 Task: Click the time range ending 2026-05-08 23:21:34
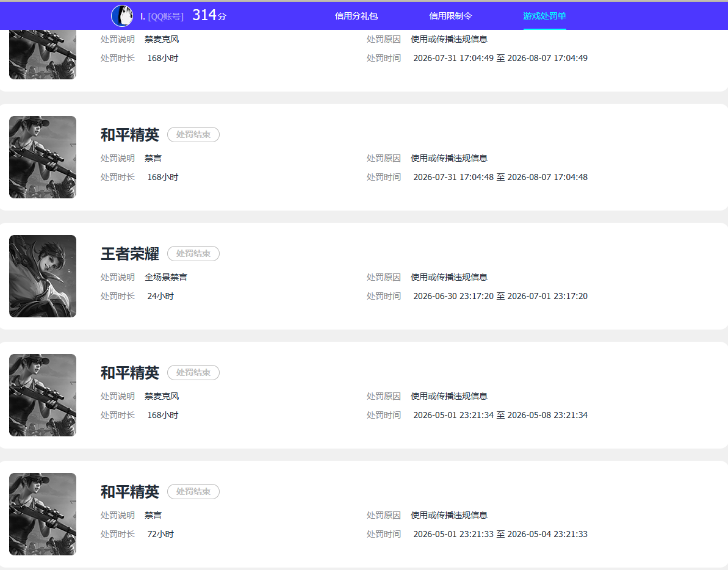(x=500, y=415)
